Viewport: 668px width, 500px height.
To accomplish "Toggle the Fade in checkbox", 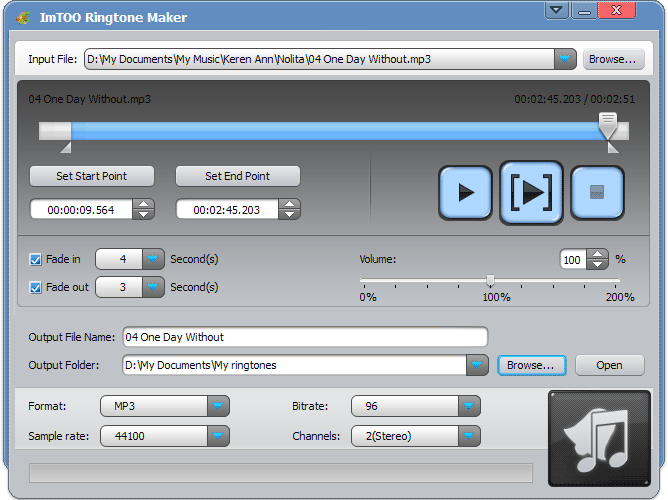I will [x=35, y=259].
